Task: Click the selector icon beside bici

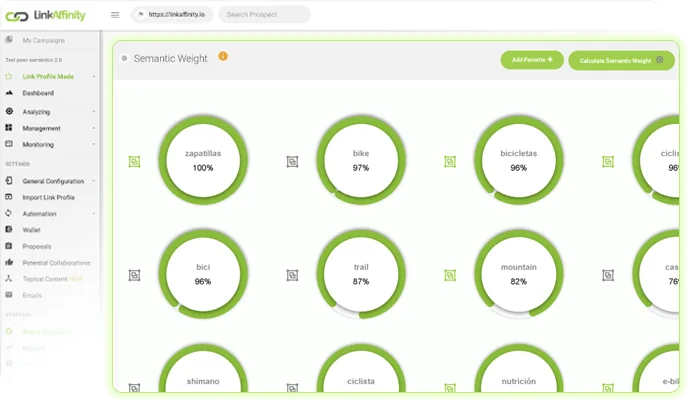Action: [x=134, y=275]
